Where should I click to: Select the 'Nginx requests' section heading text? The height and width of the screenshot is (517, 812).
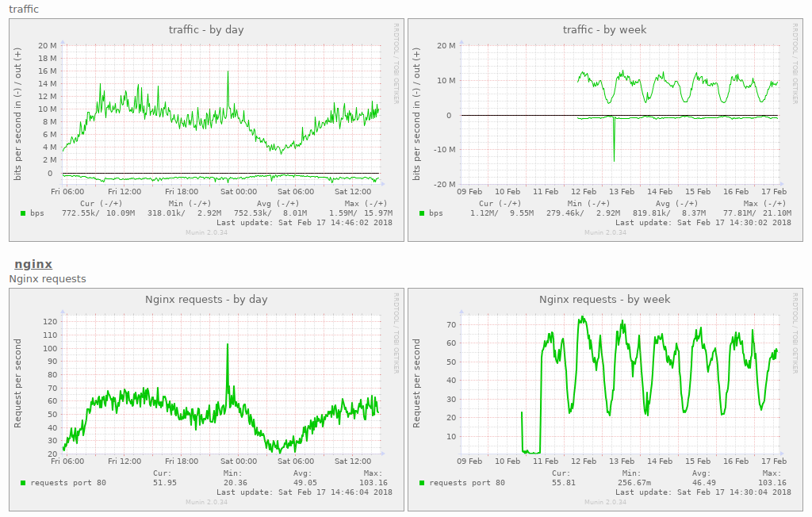click(48, 278)
